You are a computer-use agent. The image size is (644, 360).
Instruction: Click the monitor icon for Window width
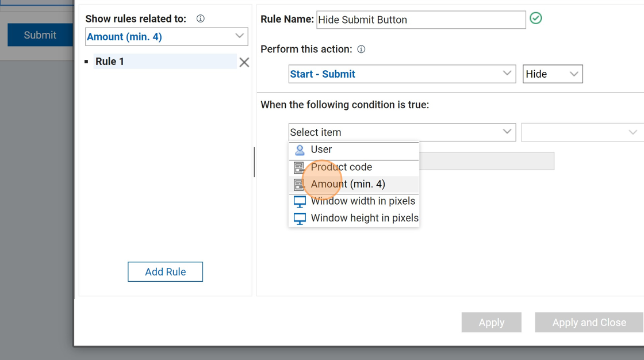coord(300,201)
